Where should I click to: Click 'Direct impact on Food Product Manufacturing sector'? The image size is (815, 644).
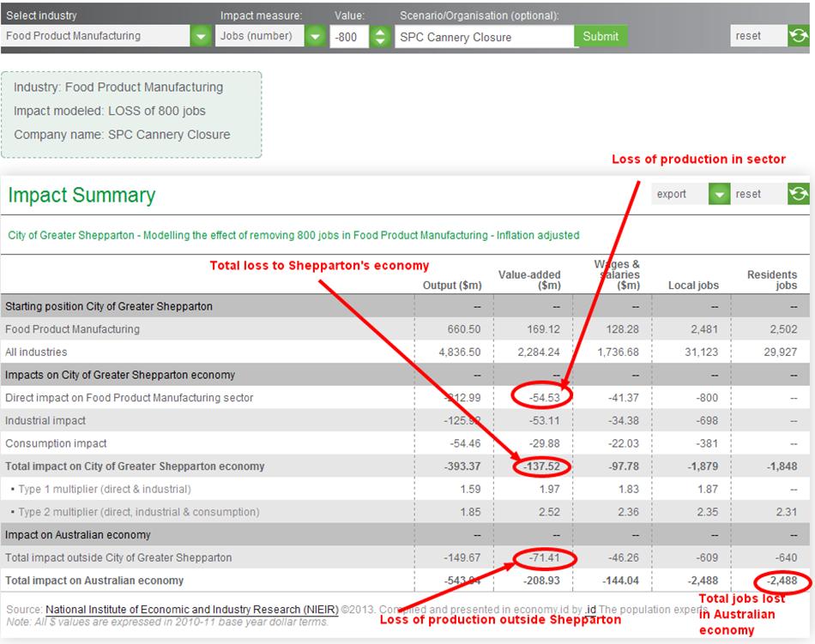coord(129,398)
